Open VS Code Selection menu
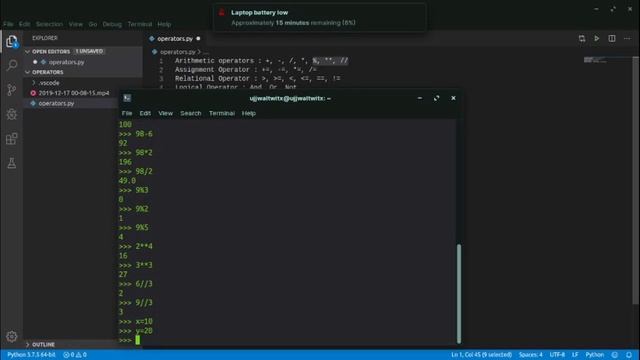 coord(49,24)
